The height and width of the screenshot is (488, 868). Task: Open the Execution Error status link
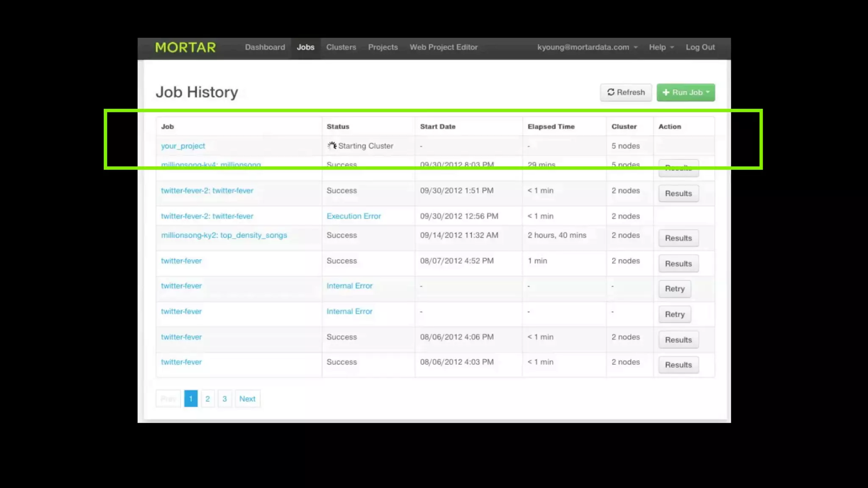pos(353,216)
